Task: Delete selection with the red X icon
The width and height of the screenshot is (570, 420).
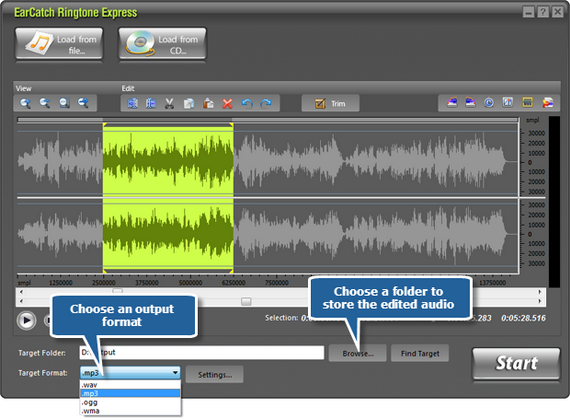Action: (x=228, y=104)
